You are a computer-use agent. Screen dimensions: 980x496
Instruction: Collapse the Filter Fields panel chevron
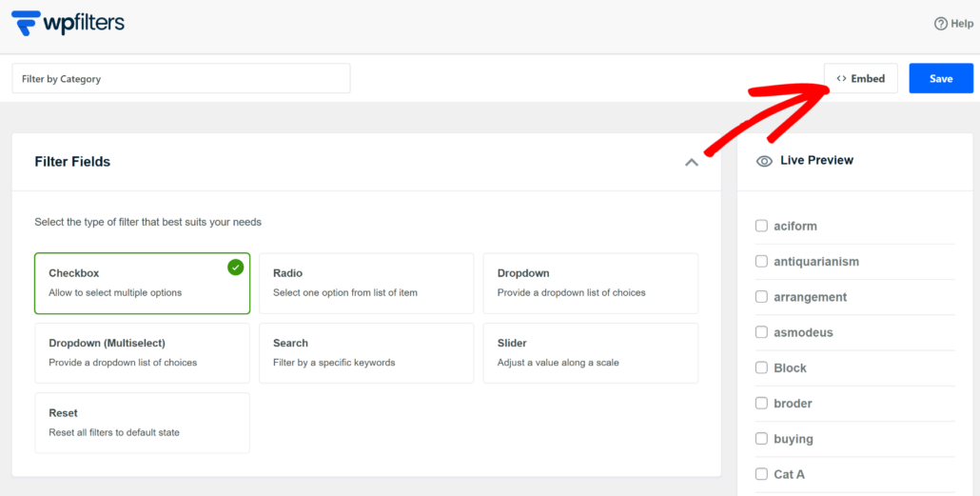click(692, 162)
